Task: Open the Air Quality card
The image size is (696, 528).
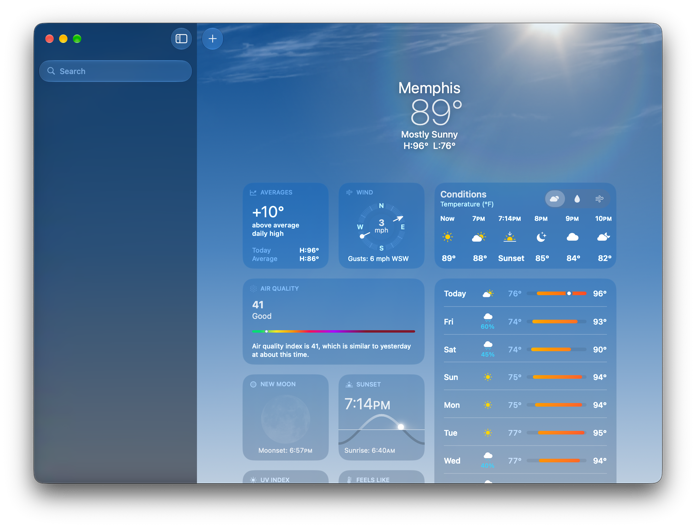Action: click(333, 322)
